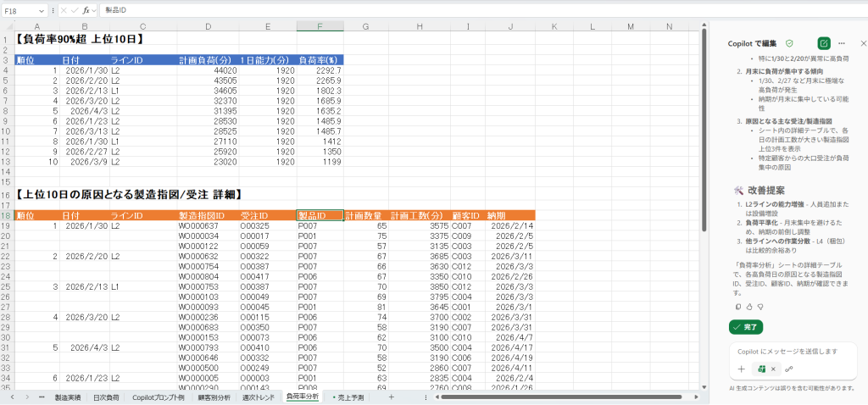
Task: Give a thumbs down to the Copilot response
Action: pyautogui.click(x=760, y=306)
